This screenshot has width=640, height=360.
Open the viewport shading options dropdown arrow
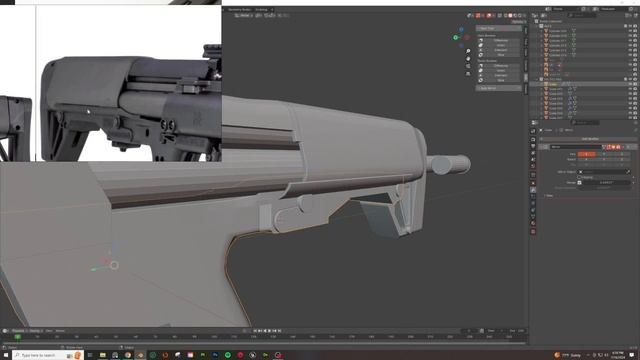click(x=524, y=16)
